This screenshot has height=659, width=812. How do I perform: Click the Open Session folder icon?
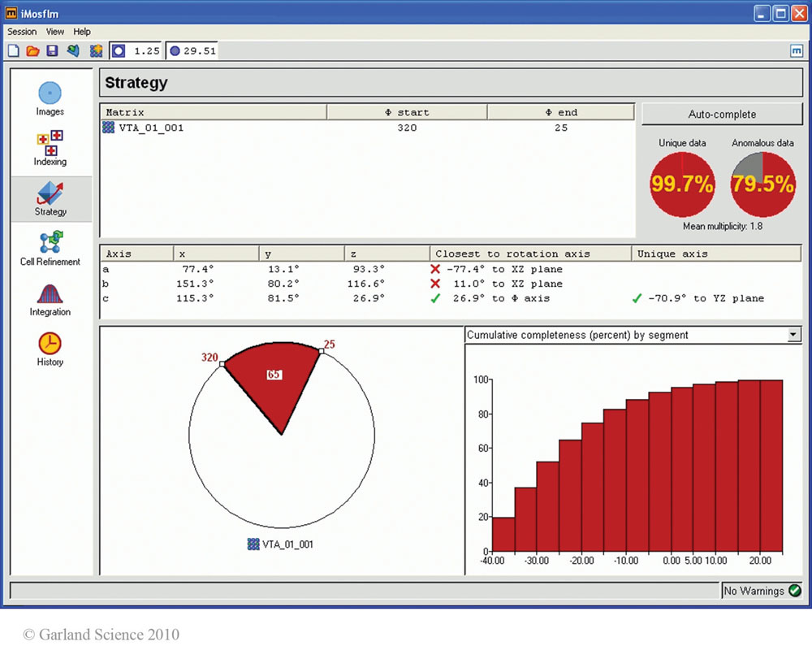click(32, 51)
